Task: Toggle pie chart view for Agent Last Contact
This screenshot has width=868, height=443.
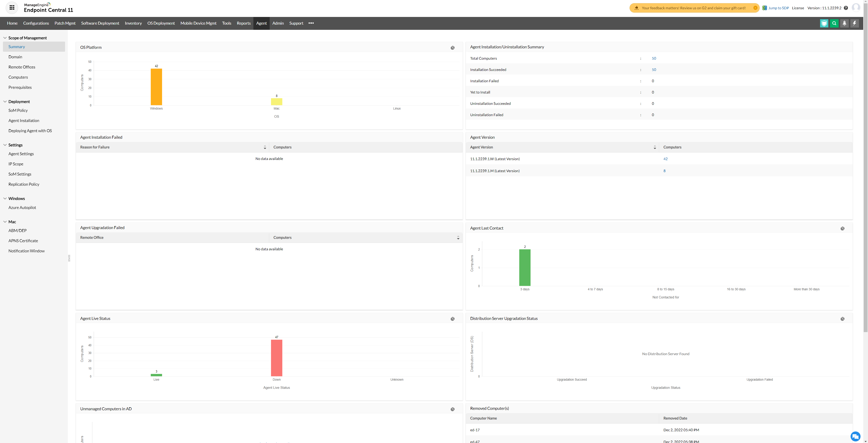Action: coord(842,229)
